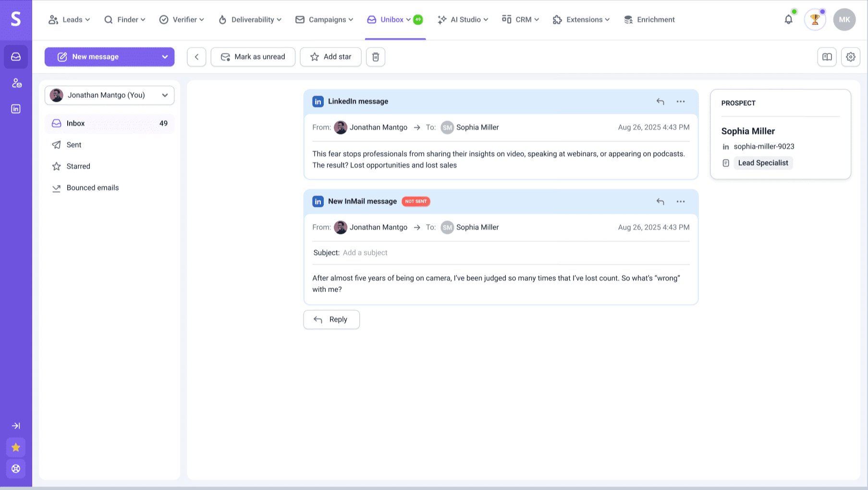Click the trash delete icon in toolbar
Screen dimensions: 868x490
[x=376, y=57]
